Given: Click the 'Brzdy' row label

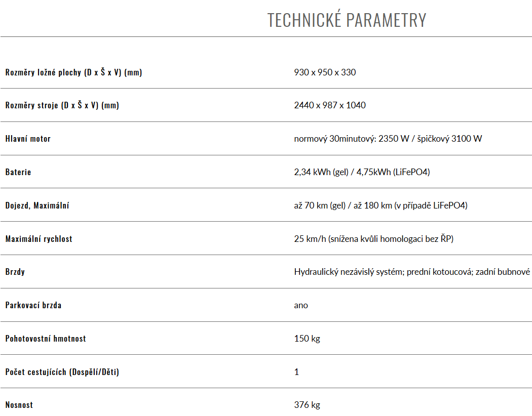Looking at the screenshot, I should (15, 272).
